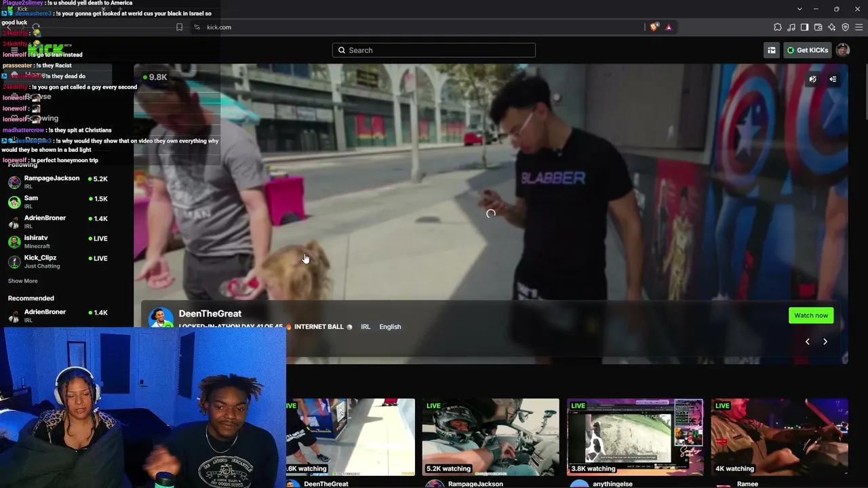868x488 pixels.
Task: Launch the Leo AI sparkle icon
Action: pyautogui.click(x=832, y=27)
